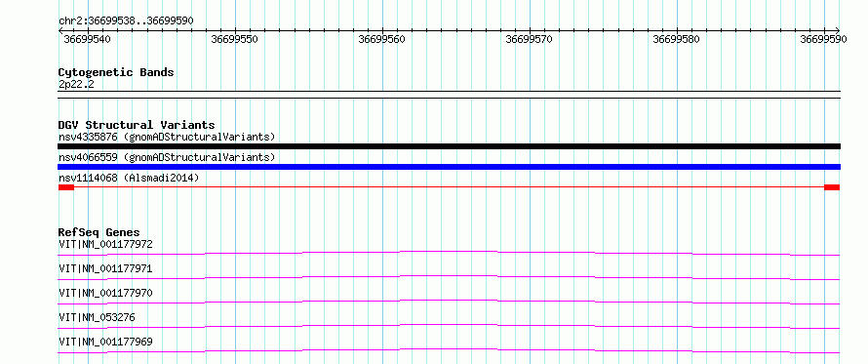The height and width of the screenshot is (364, 868).
Task: Click ruler tick label 36699590
Action: pos(823,39)
